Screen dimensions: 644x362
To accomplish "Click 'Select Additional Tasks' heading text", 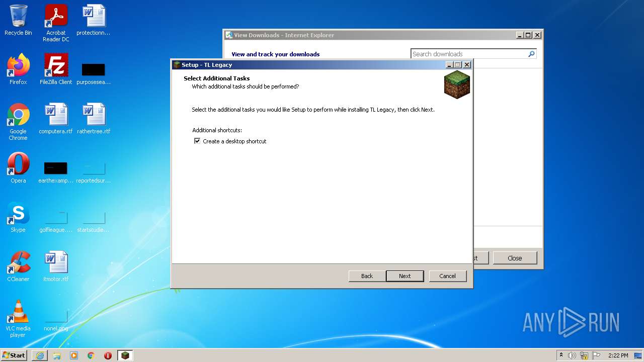I will pyautogui.click(x=217, y=78).
